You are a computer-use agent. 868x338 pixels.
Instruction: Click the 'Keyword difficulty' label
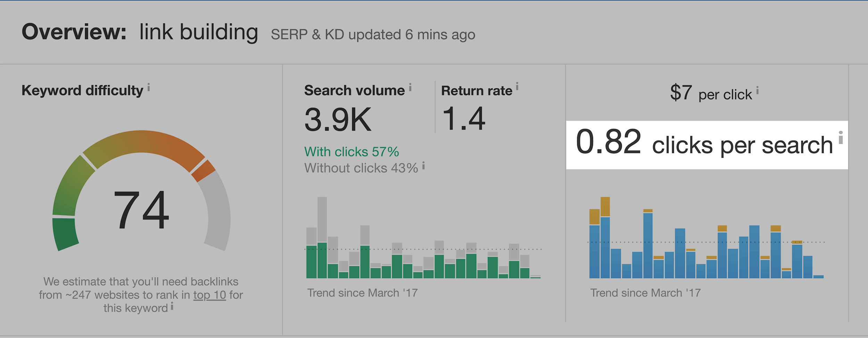tap(82, 91)
